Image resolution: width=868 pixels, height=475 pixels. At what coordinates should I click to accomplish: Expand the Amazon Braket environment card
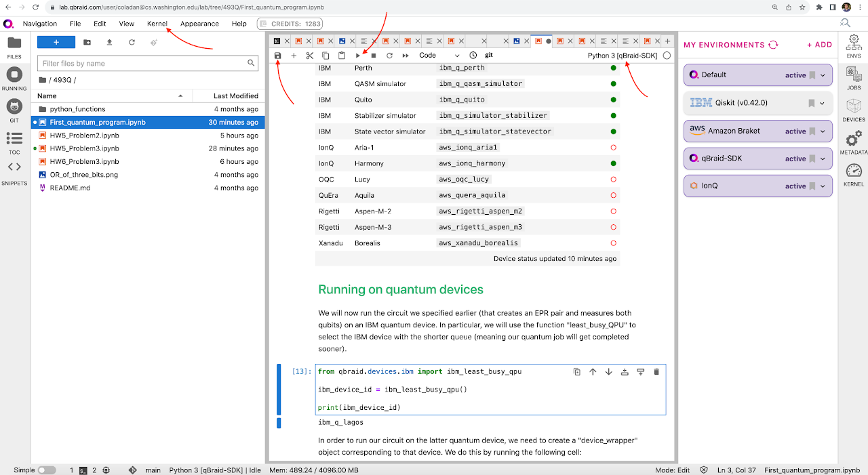(x=823, y=131)
